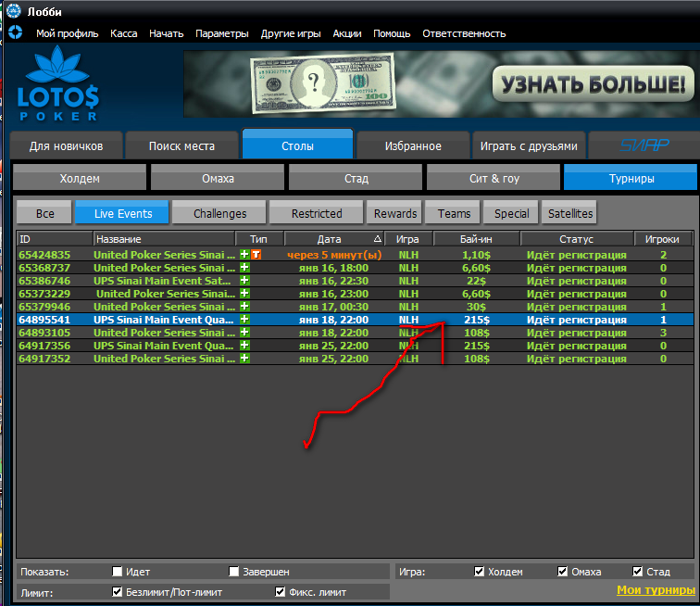This screenshot has width=700, height=606.
Task: Show Все tournaments filter
Action: pos(44,213)
